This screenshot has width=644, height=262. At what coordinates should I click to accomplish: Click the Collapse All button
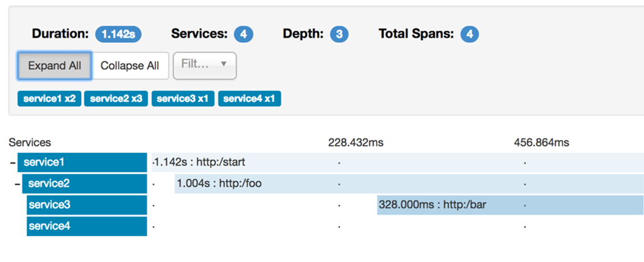coord(130,65)
